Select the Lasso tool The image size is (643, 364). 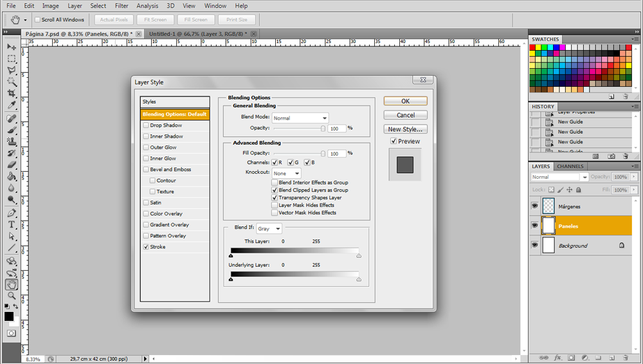(12, 70)
